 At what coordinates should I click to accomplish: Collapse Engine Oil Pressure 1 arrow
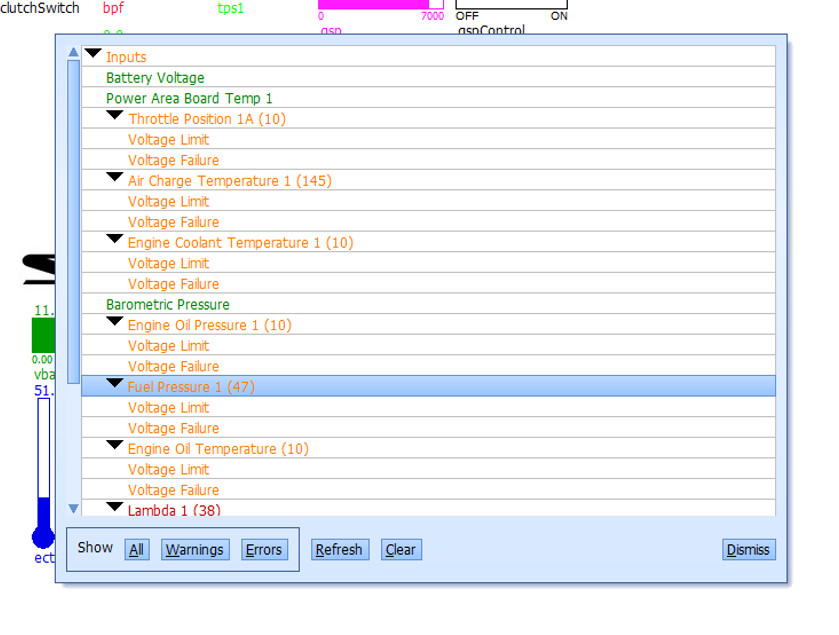click(x=115, y=322)
